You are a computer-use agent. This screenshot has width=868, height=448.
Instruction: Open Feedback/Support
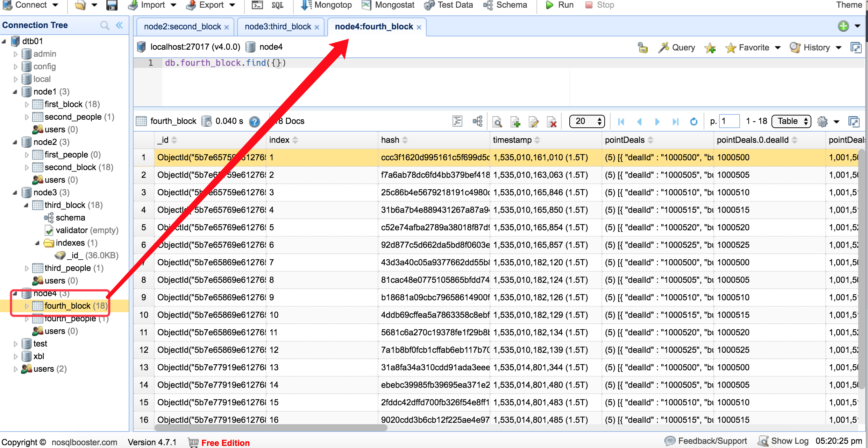(x=706, y=441)
